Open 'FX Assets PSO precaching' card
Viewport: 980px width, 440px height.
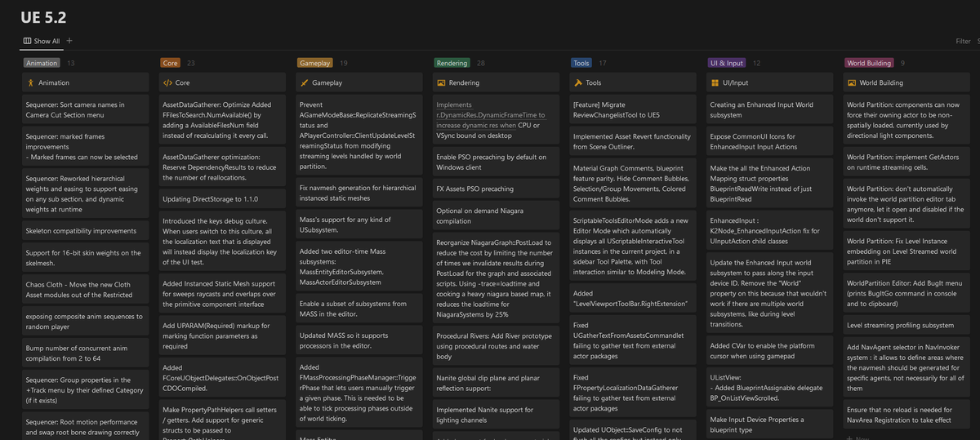coord(496,188)
